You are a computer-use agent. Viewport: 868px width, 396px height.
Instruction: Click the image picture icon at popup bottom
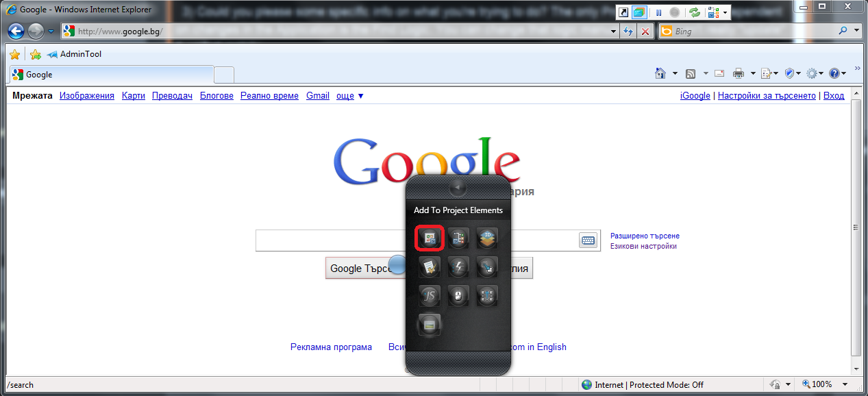(430, 325)
